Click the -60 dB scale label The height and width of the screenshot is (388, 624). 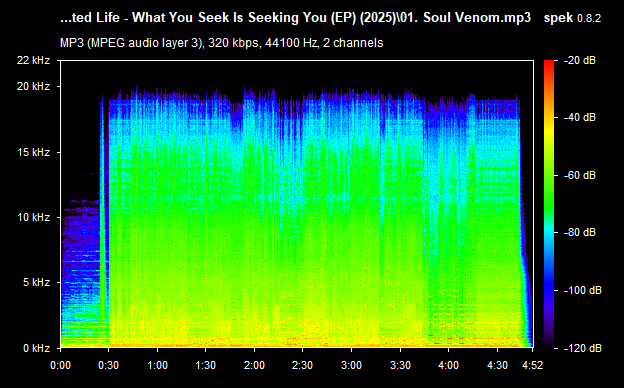pyautogui.click(x=580, y=175)
